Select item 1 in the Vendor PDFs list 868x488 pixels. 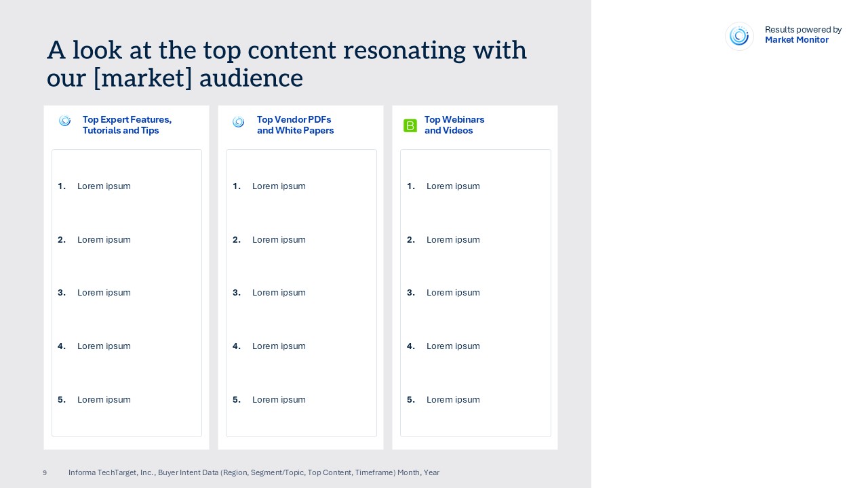tap(279, 186)
